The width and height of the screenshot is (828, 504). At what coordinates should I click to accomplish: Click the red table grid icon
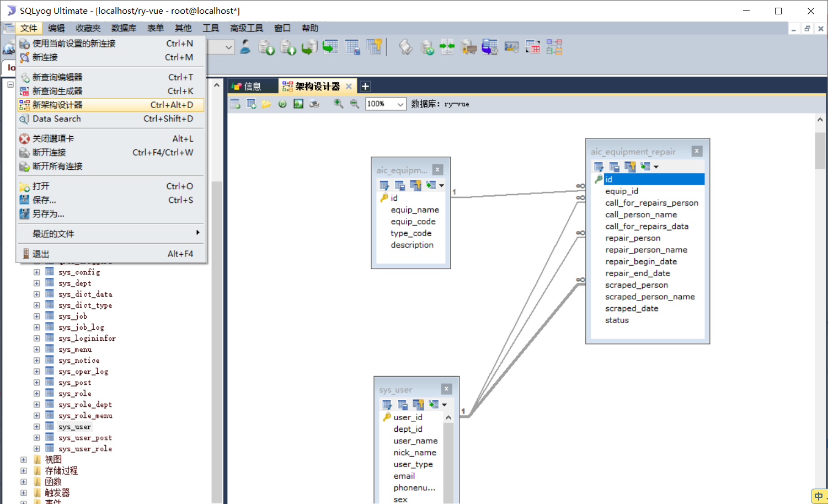533,47
